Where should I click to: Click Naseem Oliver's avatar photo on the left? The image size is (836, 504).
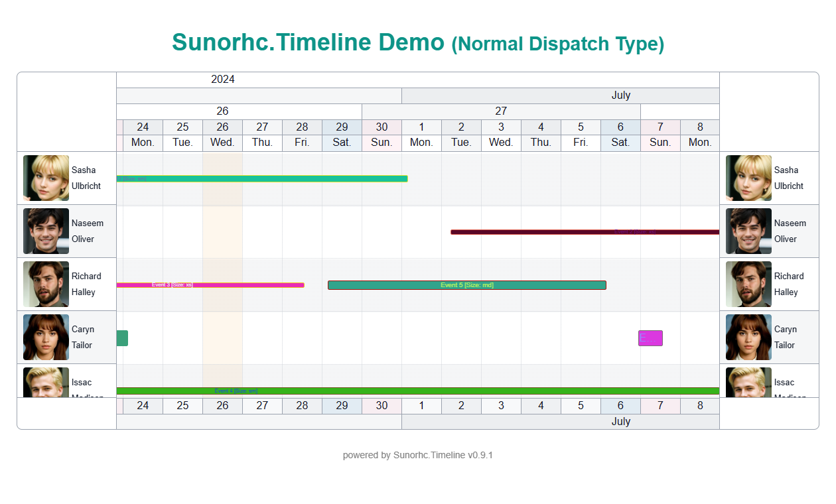pyautogui.click(x=45, y=231)
